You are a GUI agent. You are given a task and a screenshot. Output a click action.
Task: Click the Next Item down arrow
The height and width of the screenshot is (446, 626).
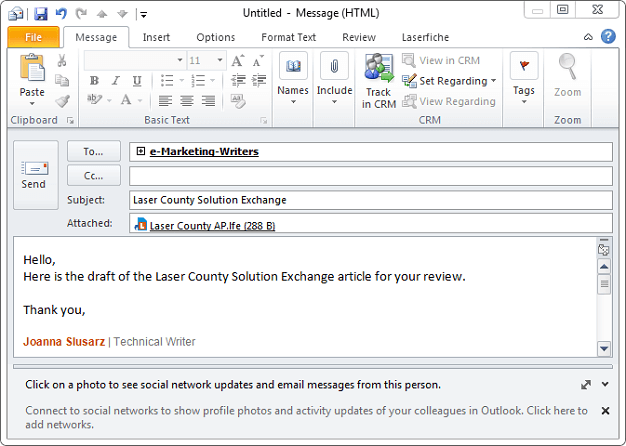click(122, 14)
